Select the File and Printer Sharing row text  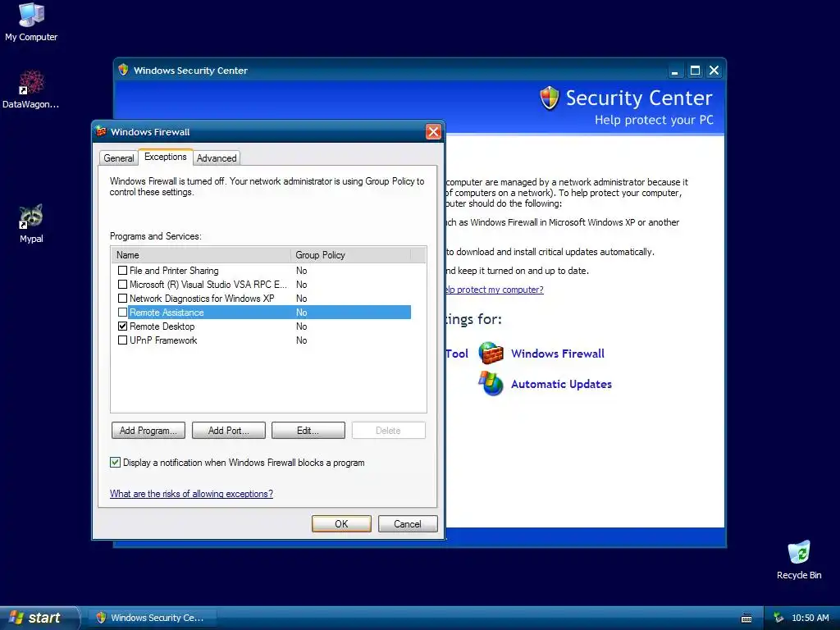(x=174, y=271)
